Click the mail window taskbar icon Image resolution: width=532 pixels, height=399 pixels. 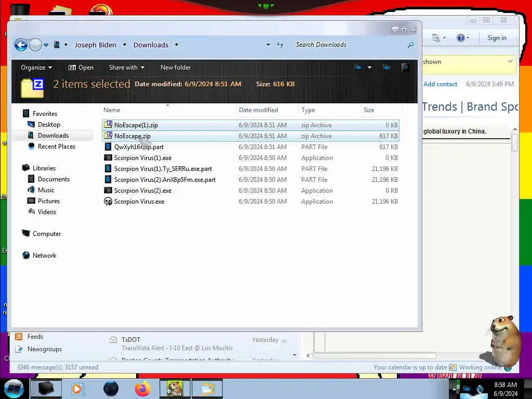pyautogui.click(x=207, y=389)
